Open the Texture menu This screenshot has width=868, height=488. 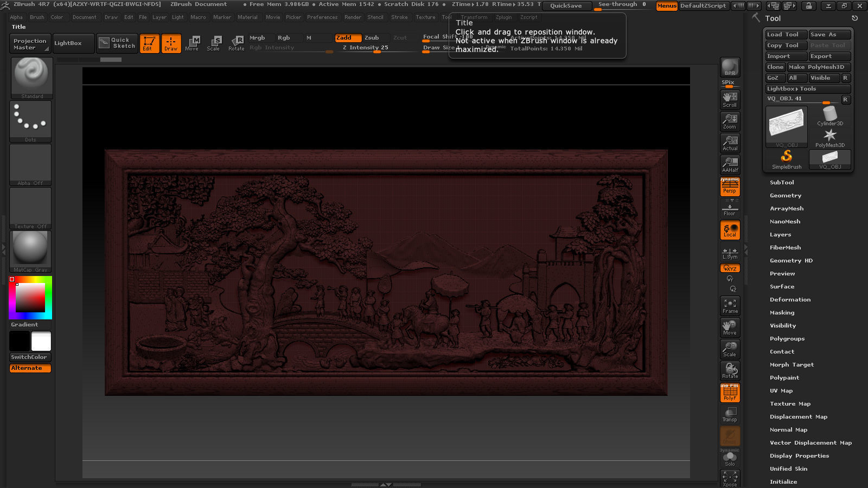425,17
